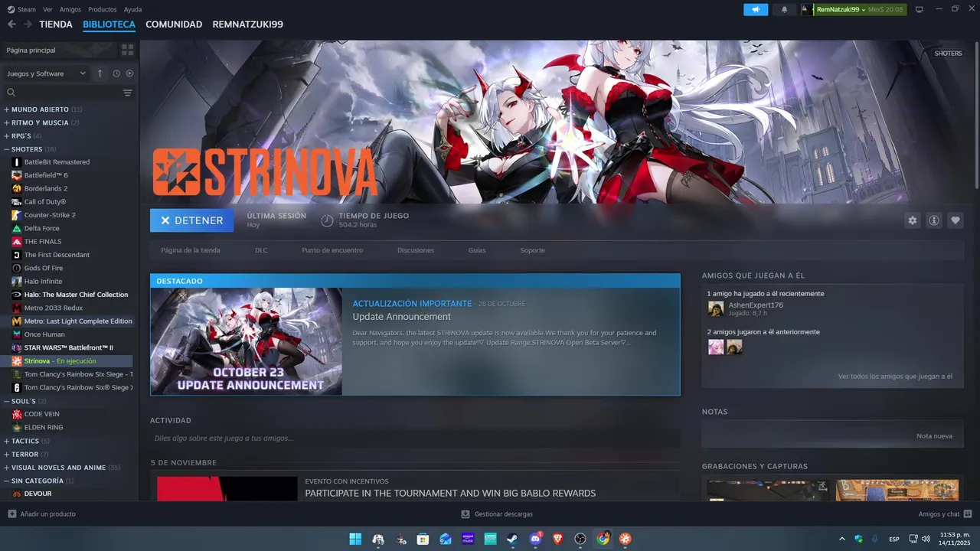The height and width of the screenshot is (551, 980).
Task: Open Soporte link
Action: tap(533, 250)
